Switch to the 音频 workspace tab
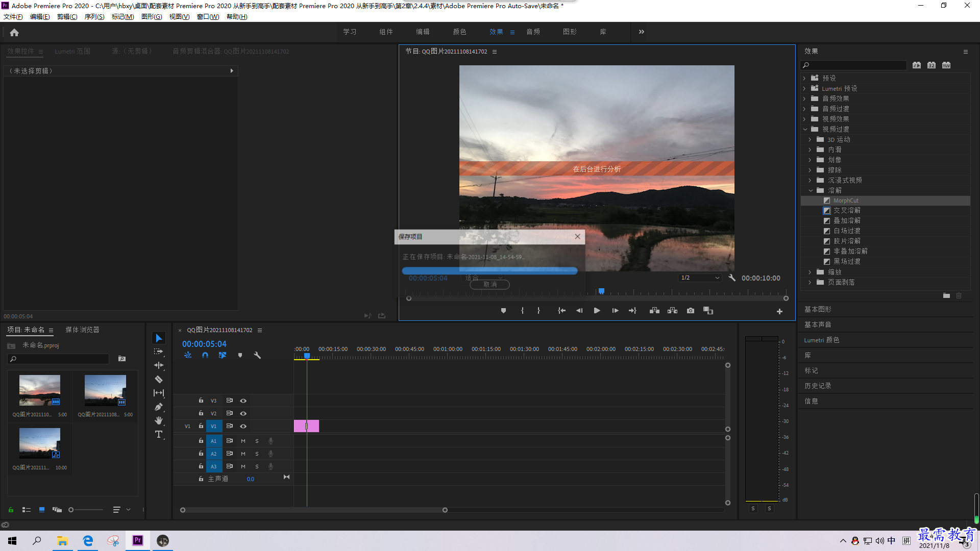This screenshot has width=980, height=551. tap(533, 32)
